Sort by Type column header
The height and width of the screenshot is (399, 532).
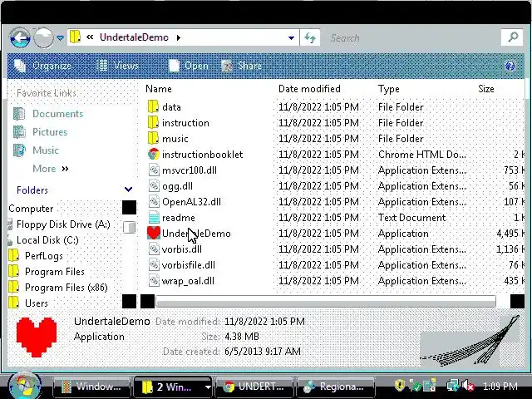click(x=388, y=89)
